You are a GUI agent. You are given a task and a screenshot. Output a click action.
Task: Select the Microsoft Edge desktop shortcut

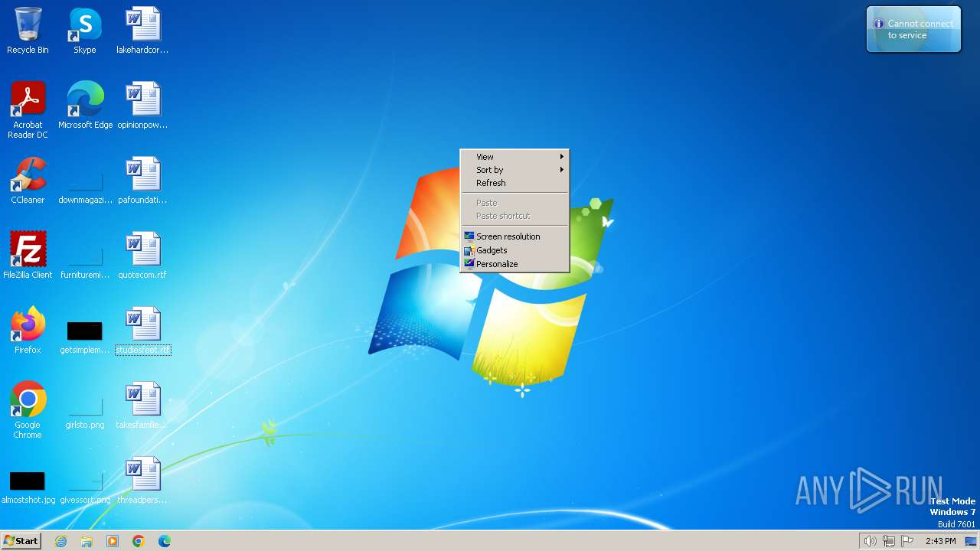(85, 106)
